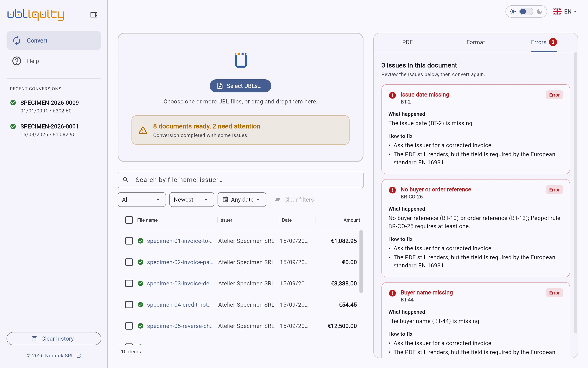Screen dimensions: 588x368
Task: Click the Help question mark icon
Action: [17, 61]
